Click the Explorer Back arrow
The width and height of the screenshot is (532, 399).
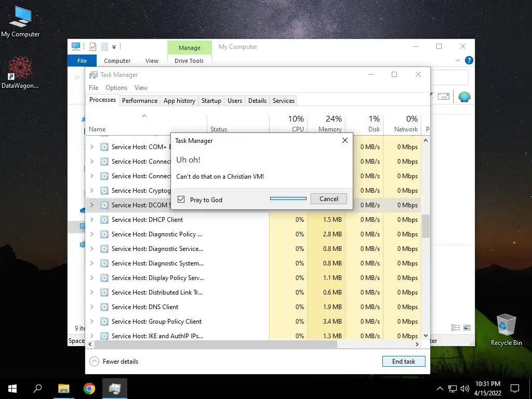pyautogui.click(x=77, y=78)
